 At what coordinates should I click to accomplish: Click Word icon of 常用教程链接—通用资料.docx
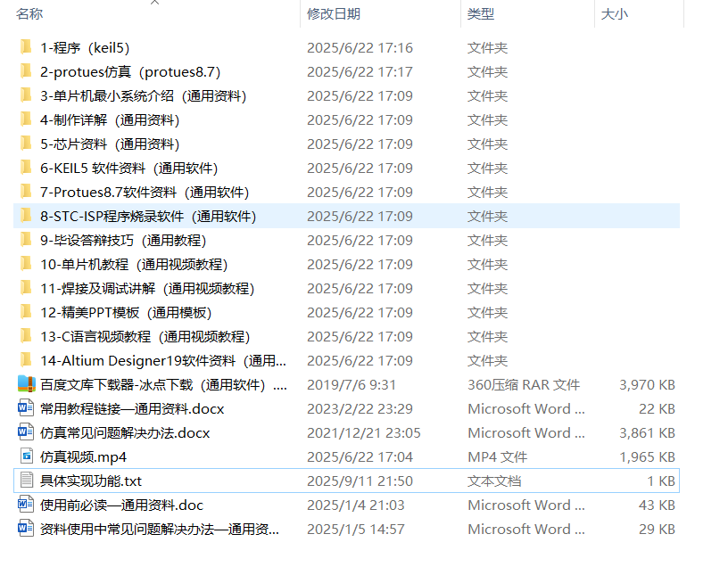pos(26,408)
